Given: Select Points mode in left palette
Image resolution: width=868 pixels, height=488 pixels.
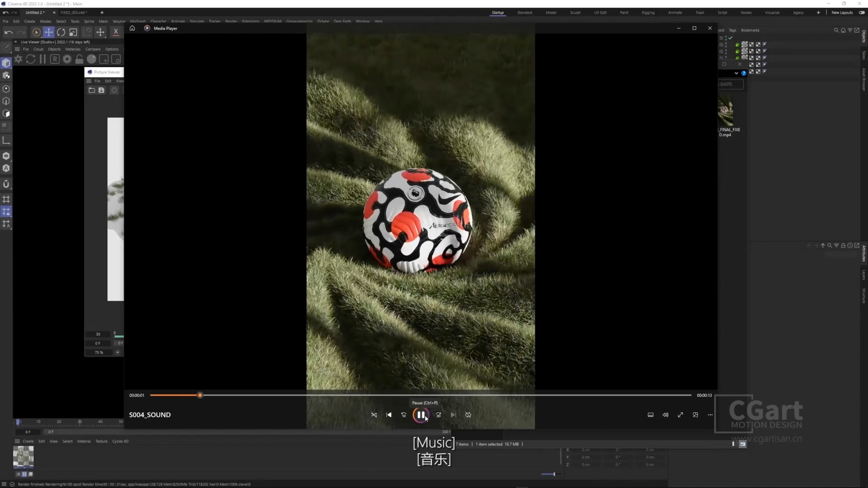Looking at the screenshot, I should click(6, 89).
